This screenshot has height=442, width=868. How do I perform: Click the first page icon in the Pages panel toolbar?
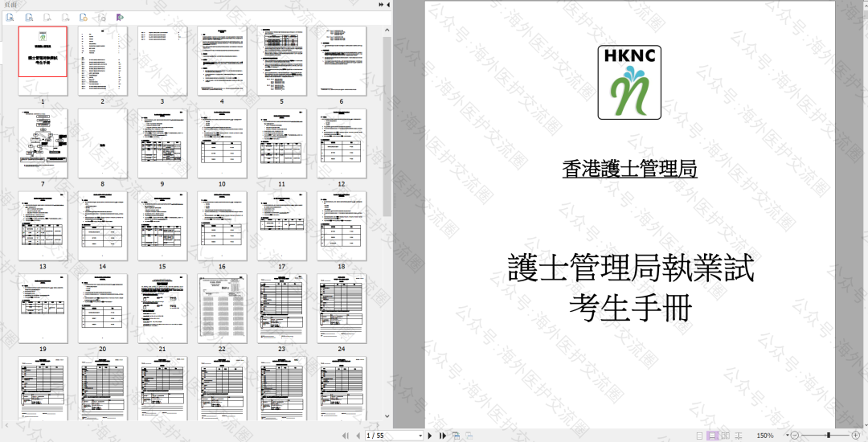(x=10, y=17)
